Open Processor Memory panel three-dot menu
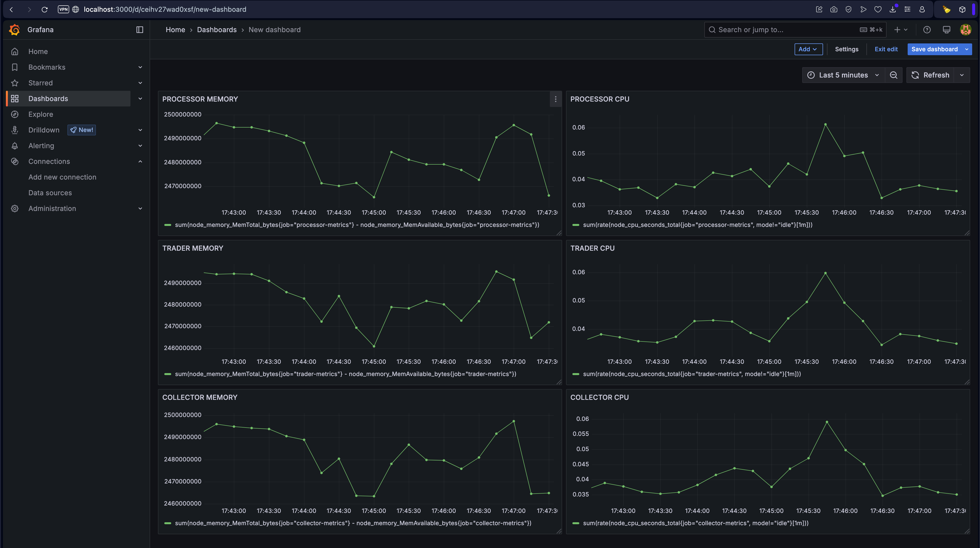This screenshot has height=548, width=980. click(555, 99)
